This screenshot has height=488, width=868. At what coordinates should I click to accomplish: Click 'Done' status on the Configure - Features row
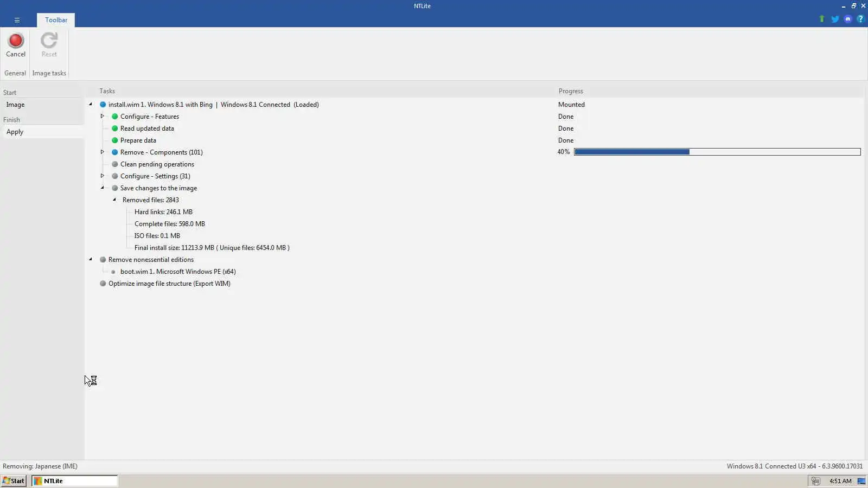click(x=566, y=117)
